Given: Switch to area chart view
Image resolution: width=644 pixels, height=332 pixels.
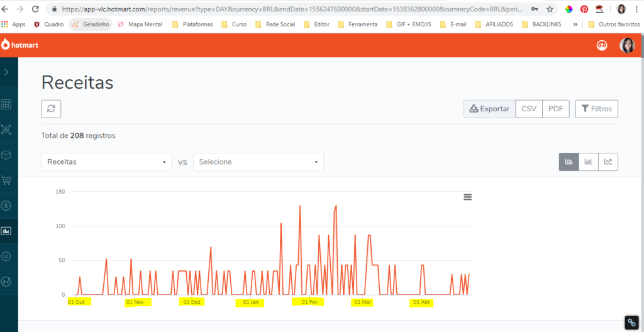Looking at the screenshot, I should [x=569, y=162].
